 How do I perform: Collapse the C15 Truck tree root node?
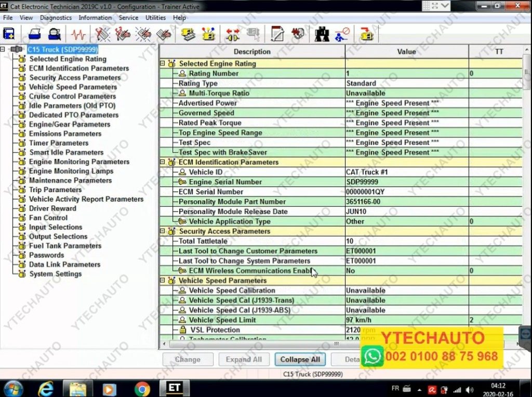coord(3,49)
